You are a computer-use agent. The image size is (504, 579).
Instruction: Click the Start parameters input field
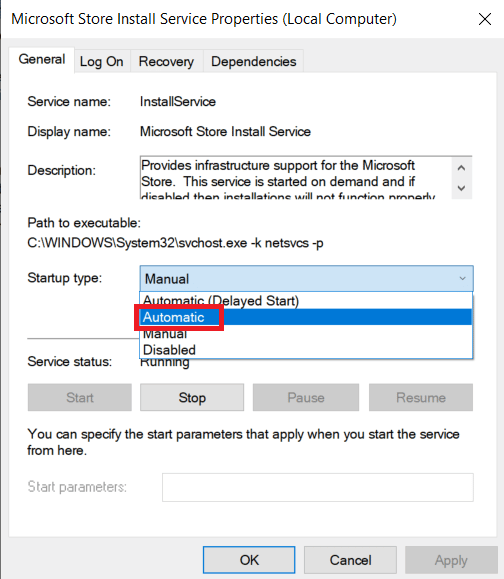click(x=318, y=487)
